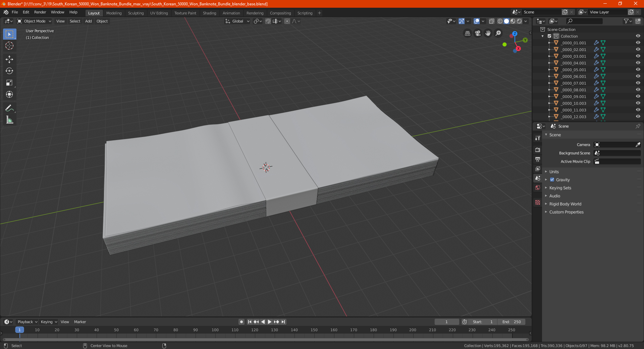Click the zoom view magnifier icon
The width and height of the screenshot is (644, 349).
498,33
